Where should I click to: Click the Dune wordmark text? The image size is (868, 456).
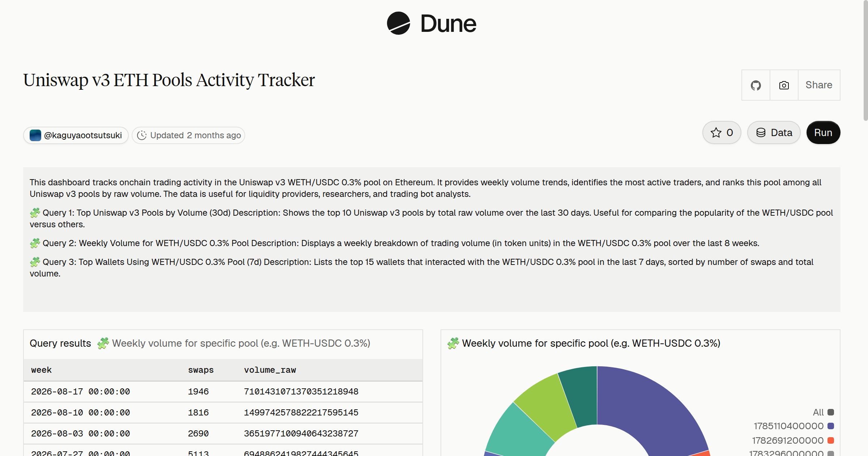point(448,24)
